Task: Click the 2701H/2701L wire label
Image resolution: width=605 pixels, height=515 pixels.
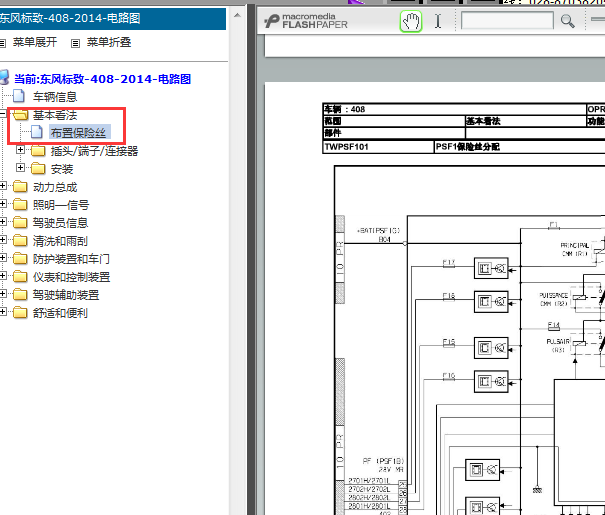Action: [x=369, y=481]
